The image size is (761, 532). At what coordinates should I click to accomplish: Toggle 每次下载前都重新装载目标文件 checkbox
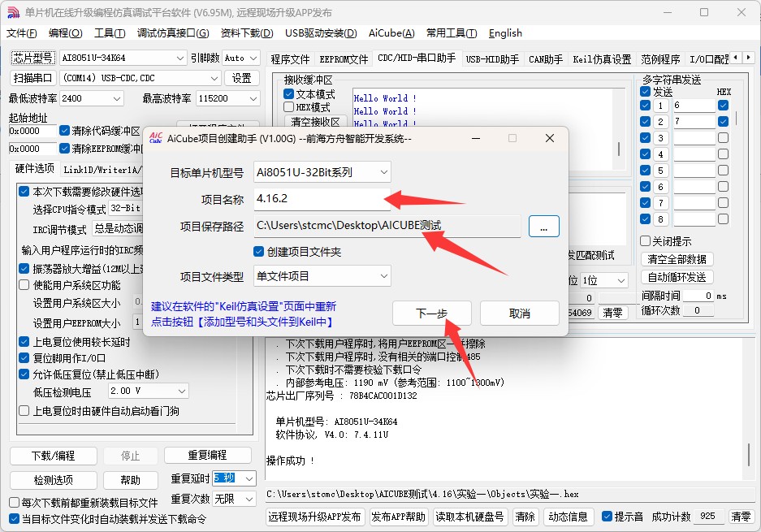(15, 503)
